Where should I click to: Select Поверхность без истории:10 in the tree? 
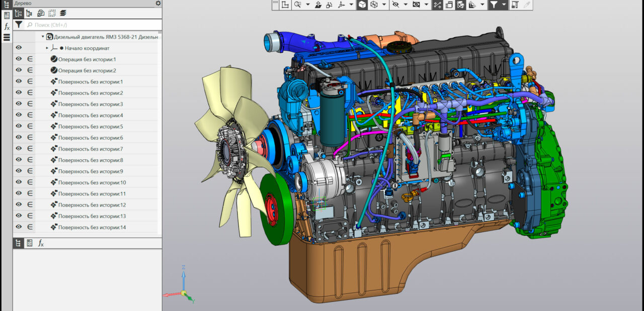pos(92,182)
